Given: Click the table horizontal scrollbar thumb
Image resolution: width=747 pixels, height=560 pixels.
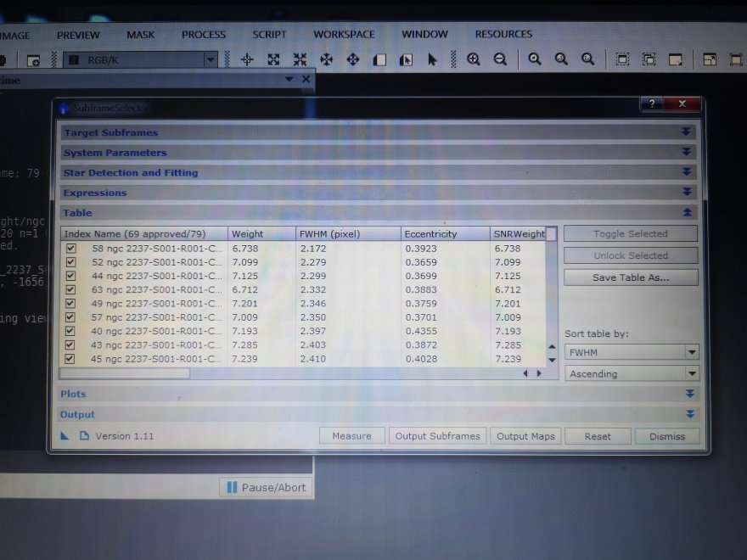Looking at the screenshot, I should [x=125, y=373].
